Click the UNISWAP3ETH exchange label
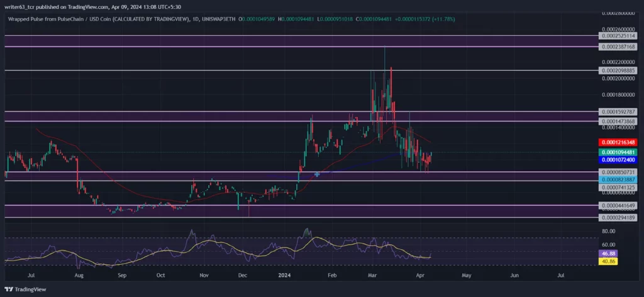 (x=218, y=19)
